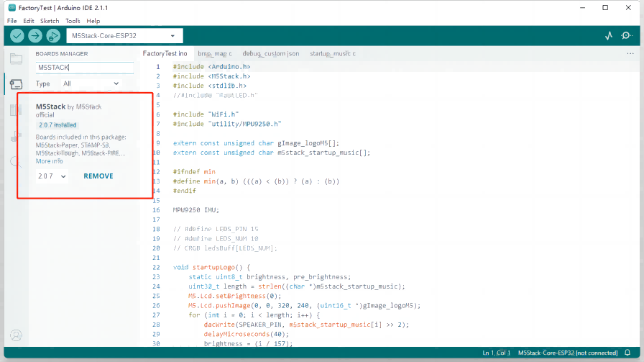Open Boards Manager sidebar icon
The width and height of the screenshot is (644, 362).
(16, 84)
